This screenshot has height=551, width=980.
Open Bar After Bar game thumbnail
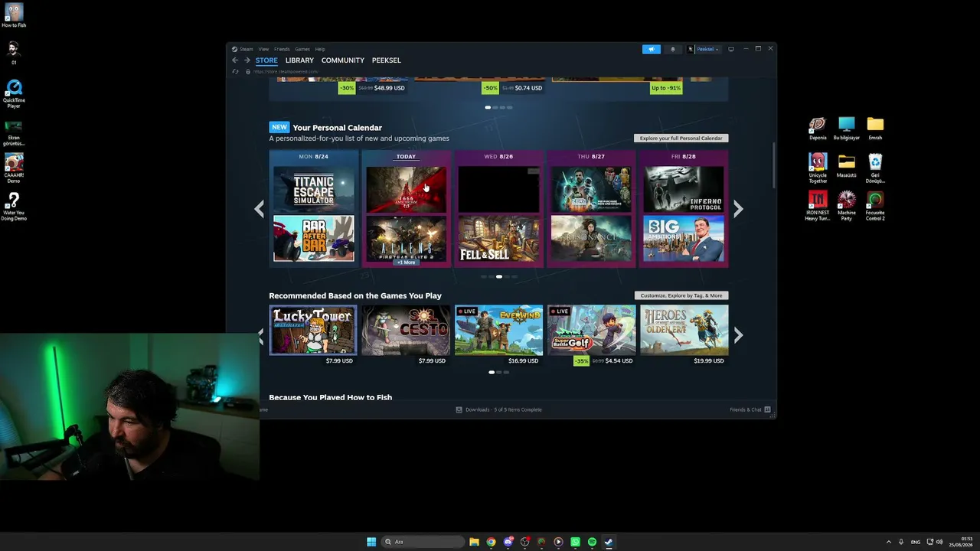click(314, 238)
